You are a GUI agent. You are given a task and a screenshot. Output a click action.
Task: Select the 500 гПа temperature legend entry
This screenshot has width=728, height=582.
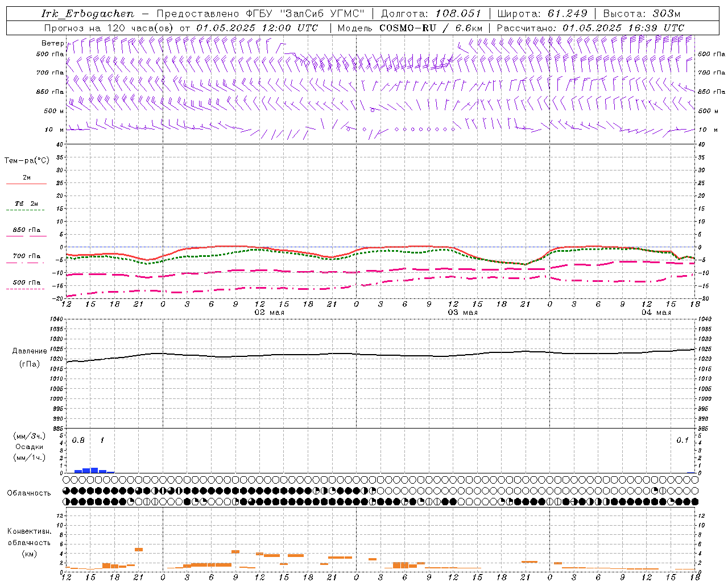tap(26, 282)
